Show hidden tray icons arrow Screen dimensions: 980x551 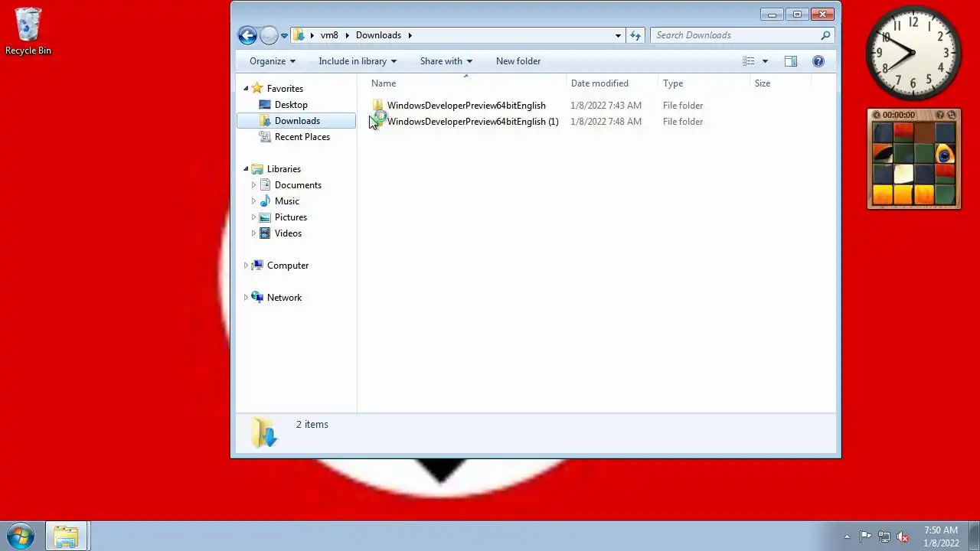point(847,537)
